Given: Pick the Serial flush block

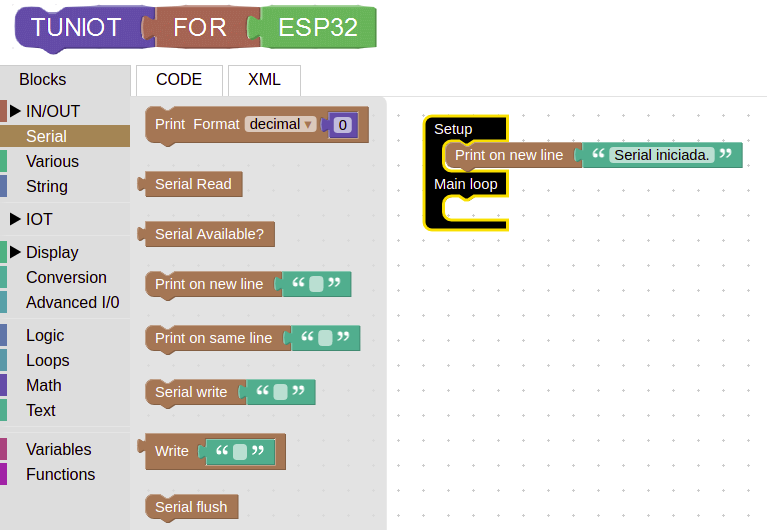Looking at the screenshot, I should [x=191, y=507].
